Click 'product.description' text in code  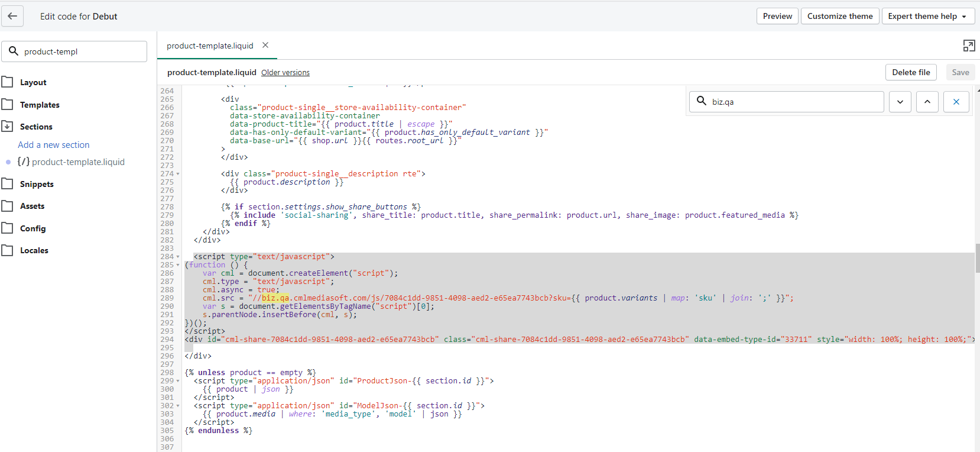[x=287, y=182]
